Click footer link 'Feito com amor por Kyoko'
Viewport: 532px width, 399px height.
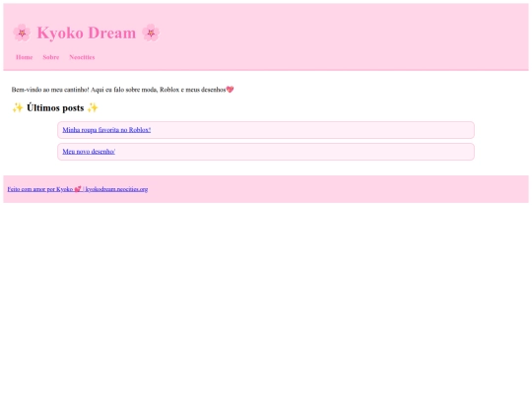coord(78,189)
